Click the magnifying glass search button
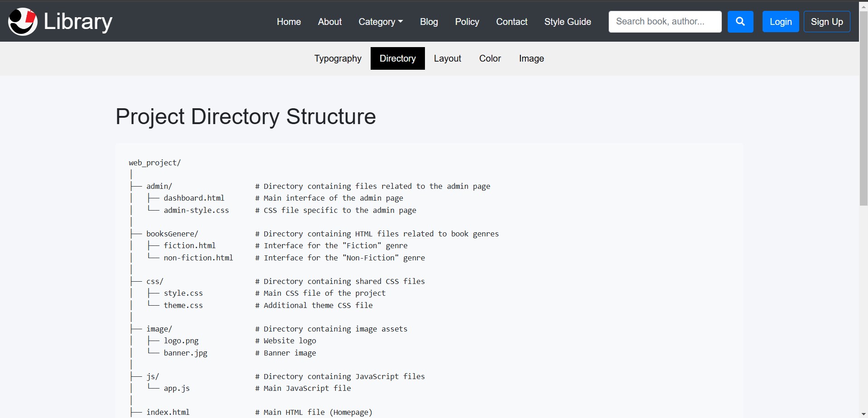The width and height of the screenshot is (868, 418). coord(740,22)
